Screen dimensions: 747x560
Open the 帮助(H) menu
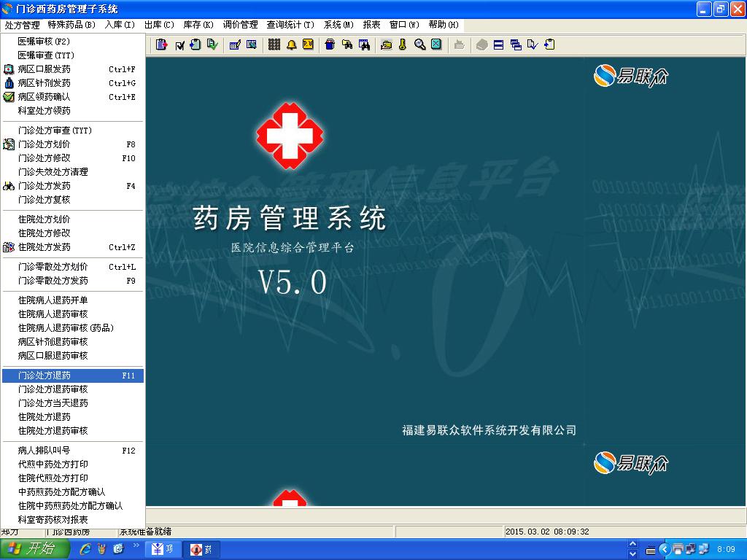click(x=443, y=25)
